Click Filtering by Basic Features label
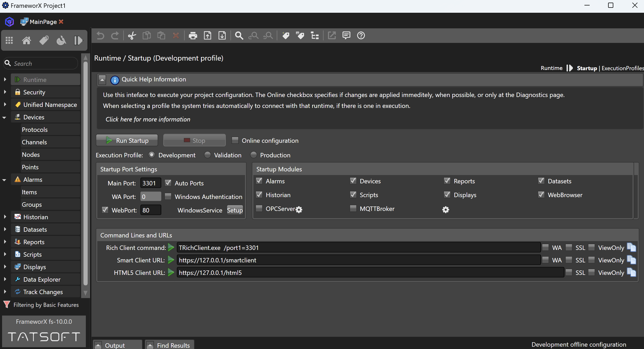 [46, 305]
